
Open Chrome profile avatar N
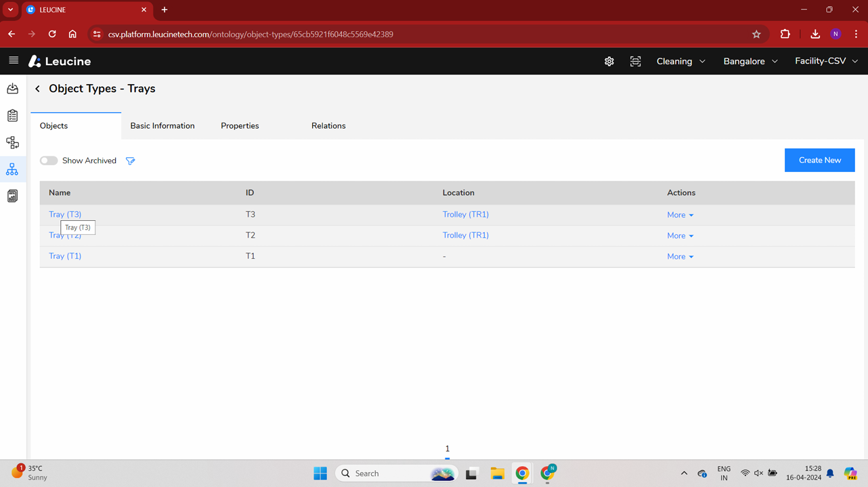[x=836, y=34]
